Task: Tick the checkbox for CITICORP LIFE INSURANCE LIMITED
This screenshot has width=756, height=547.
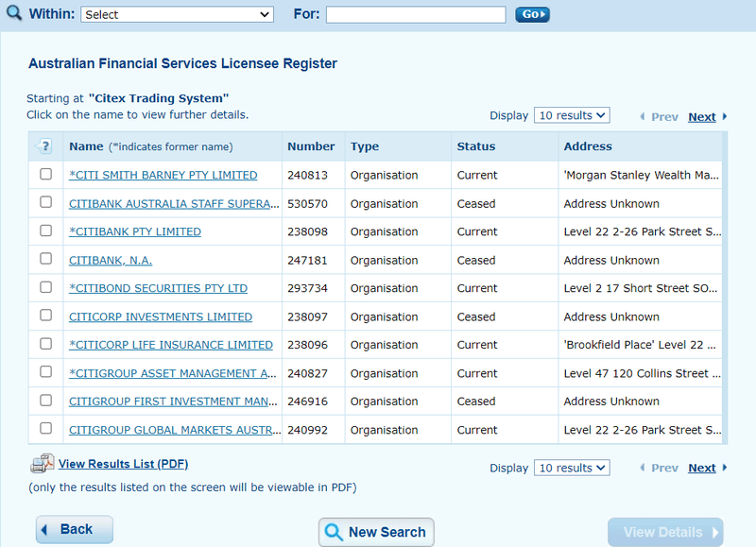Action: coord(45,344)
